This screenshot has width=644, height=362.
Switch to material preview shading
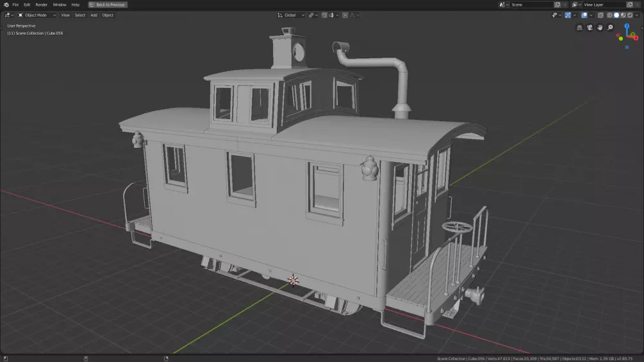(x=623, y=15)
